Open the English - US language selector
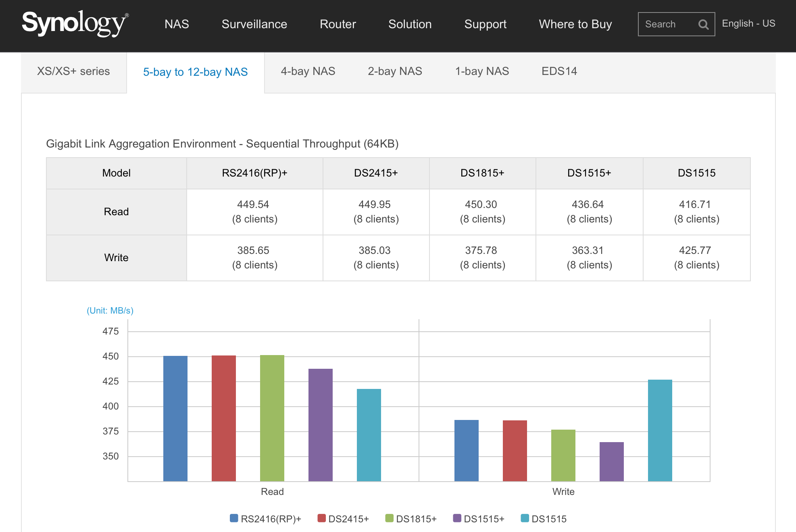Image resolution: width=796 pixels, height=532 pixels. coord(748,23)
